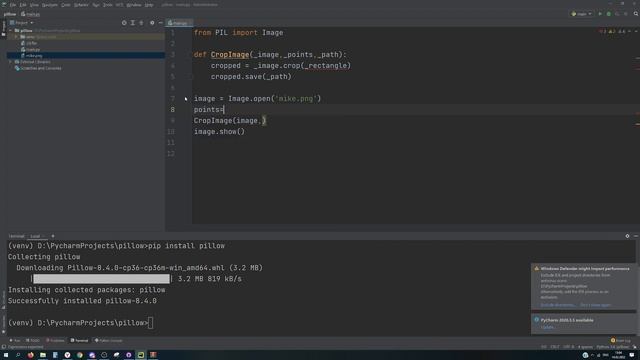Click PyCharm icon in taskbar
The image size is (640, 360).
[x=141, y=355]
